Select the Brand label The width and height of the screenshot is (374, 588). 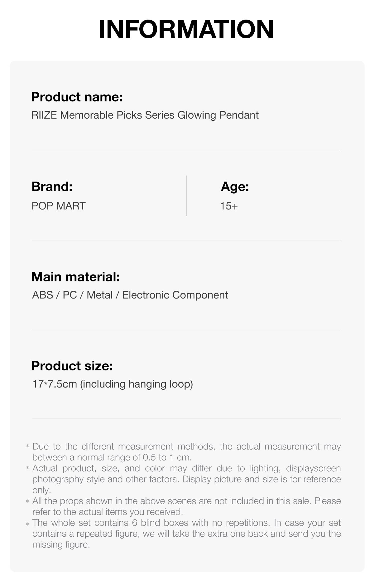[52, 187]
